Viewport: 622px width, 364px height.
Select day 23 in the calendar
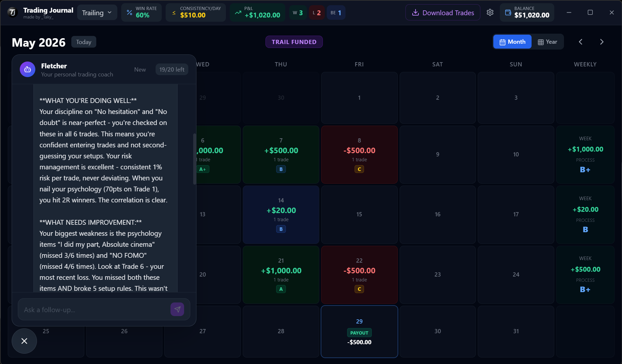click(x=438, y=275)
